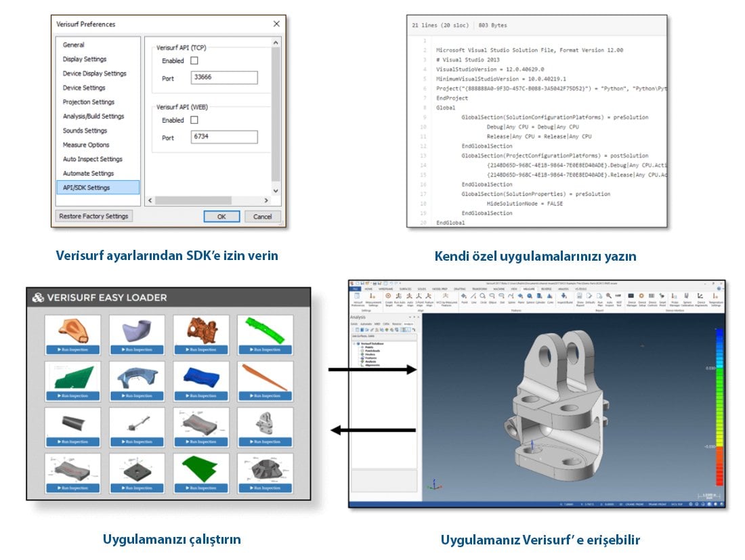This screenshot has width=745, height=560.
Task: Open the ANALYSIS ribbon tab
Action: (563, 288)
